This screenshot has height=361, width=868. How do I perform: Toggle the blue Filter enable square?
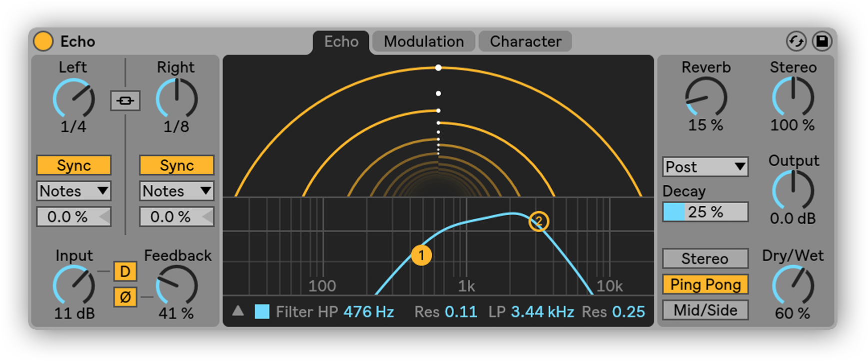tap(262, 312)
